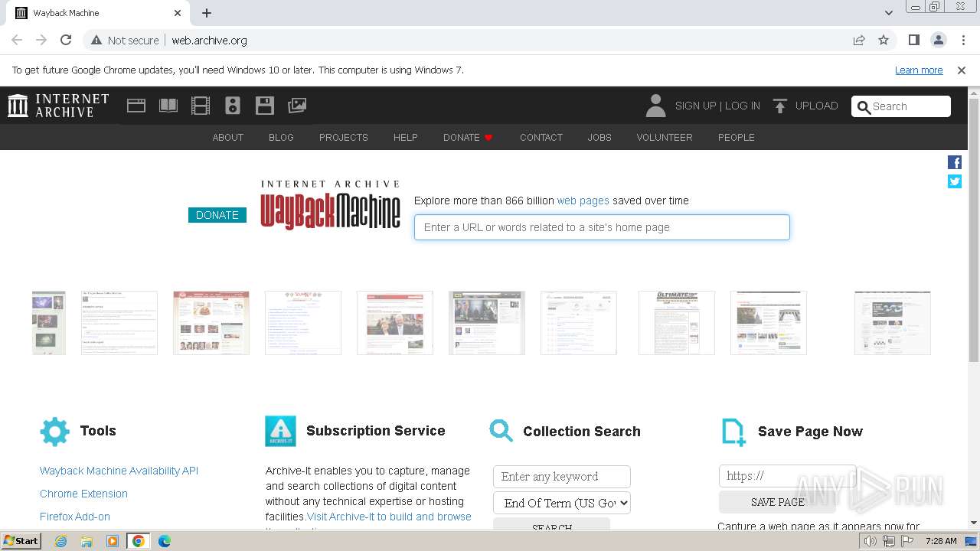This screenshot has width=980, height=551.
Task: Follow the 'web pages' link
Action: click(583, 201)
